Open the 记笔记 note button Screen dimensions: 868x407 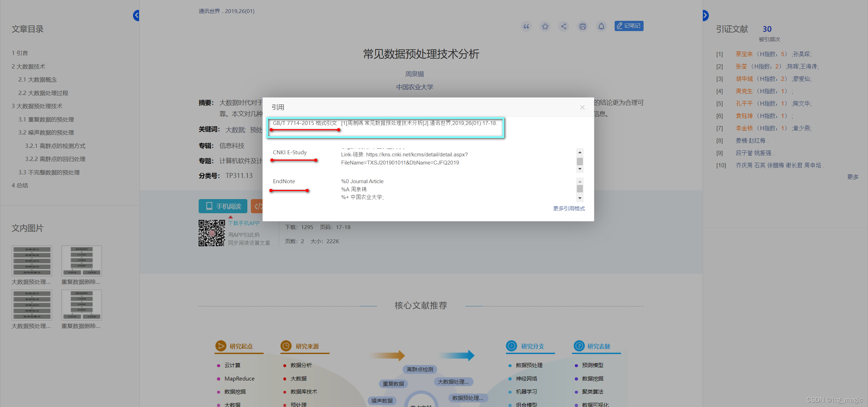click(x=629, y=26)
